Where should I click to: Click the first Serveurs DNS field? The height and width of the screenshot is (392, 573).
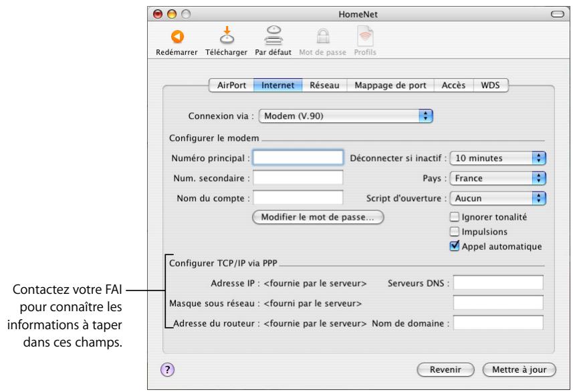[x=498, y=283]
